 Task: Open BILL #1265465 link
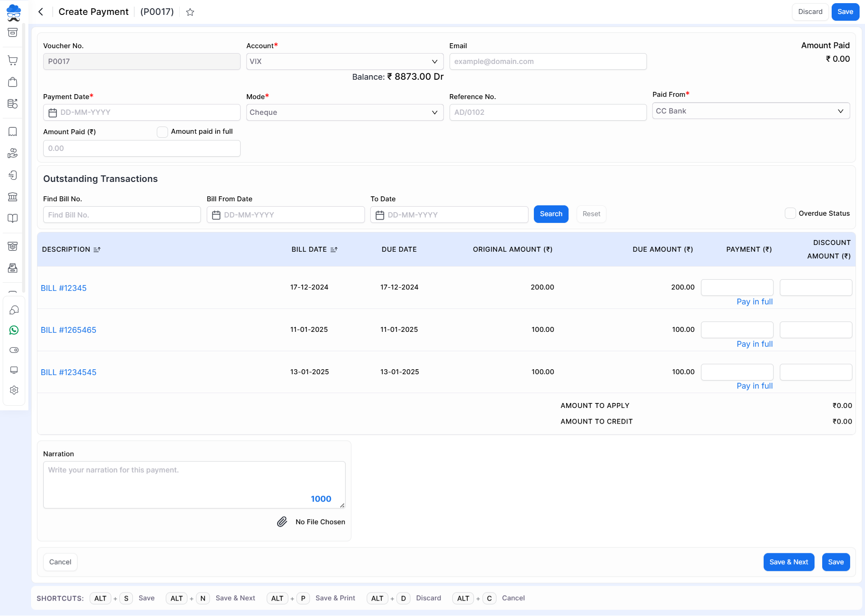point(68,330)
